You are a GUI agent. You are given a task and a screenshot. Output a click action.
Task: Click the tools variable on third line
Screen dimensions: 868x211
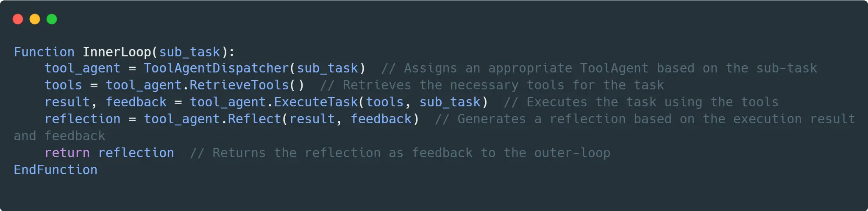tap(63, 85)
